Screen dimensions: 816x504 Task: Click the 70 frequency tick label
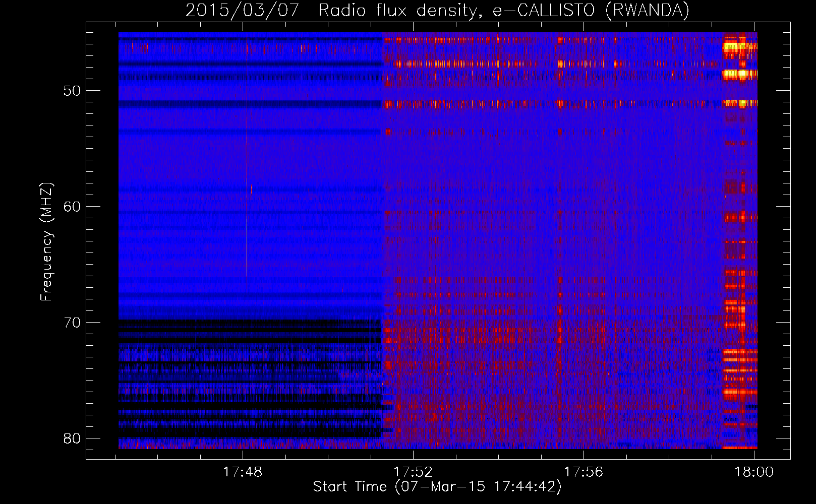click(x=72, y=323)
